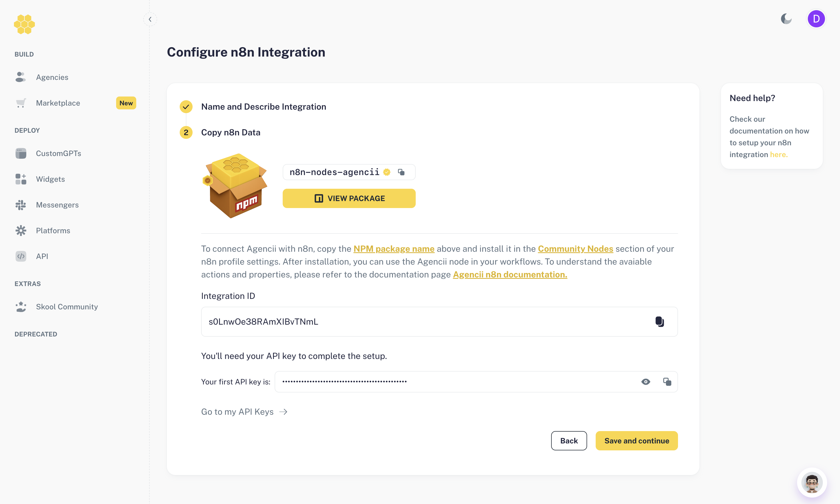Viewport: 840px width, 504px height.
Task: Select the API code icon in sidebar
Action: [20, 256]
